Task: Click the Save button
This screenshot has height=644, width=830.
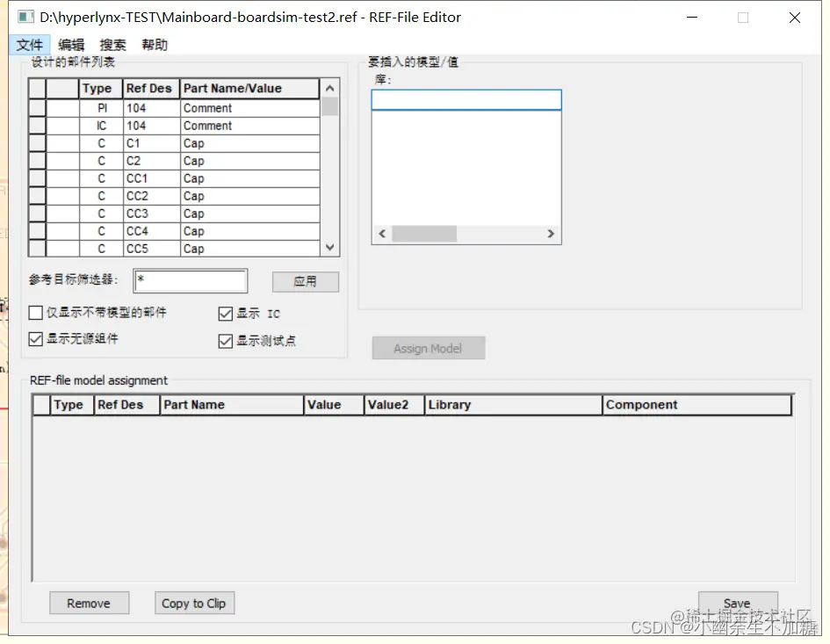Action: pyautogui.click(x=738, y=603)
